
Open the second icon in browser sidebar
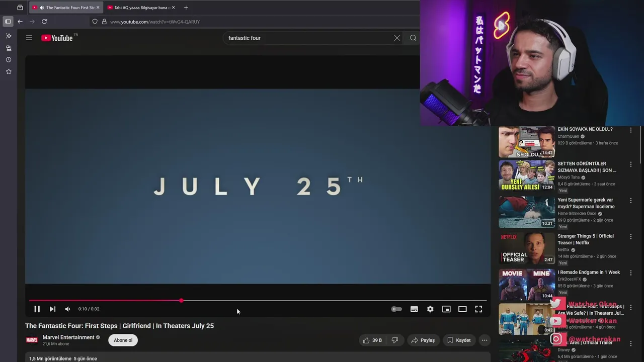[9, 48]
